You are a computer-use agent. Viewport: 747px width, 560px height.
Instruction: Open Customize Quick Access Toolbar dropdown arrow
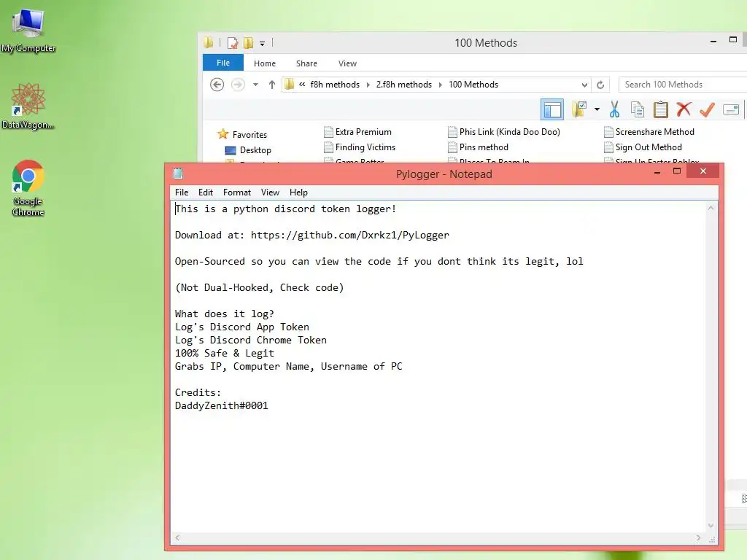262,43
